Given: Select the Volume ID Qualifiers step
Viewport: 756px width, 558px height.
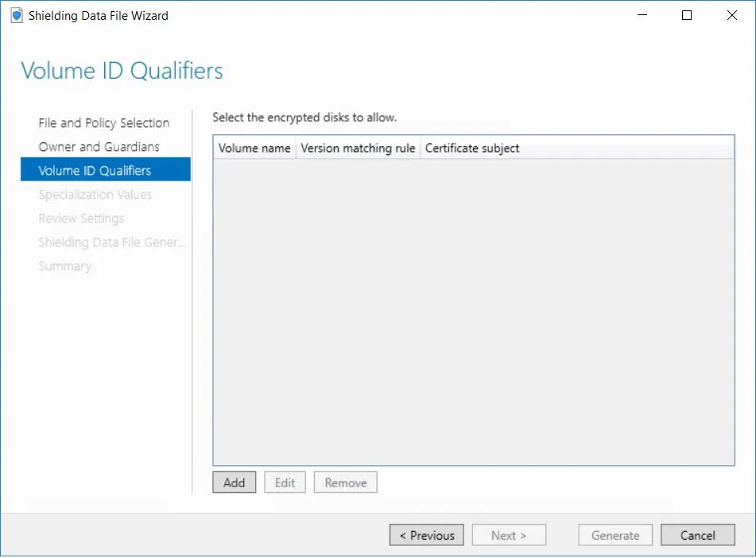Looking at the screenshot, I should [x=95, y=170].
